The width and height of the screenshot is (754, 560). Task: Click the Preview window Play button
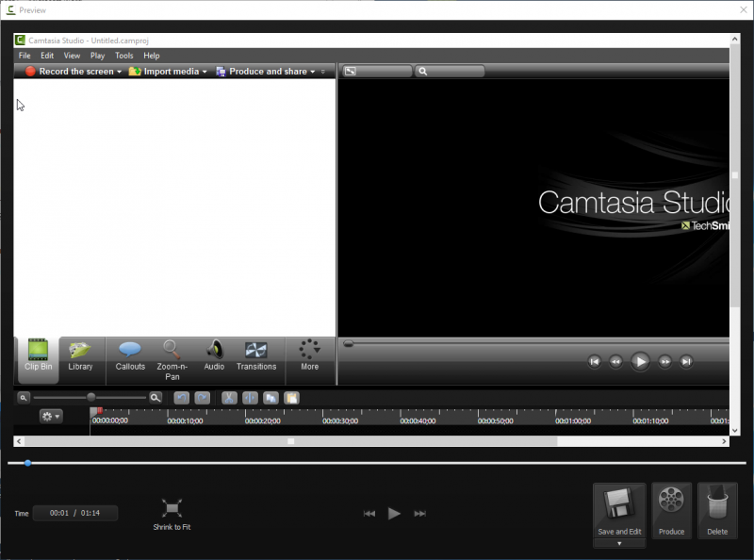(x=394, y=513)
